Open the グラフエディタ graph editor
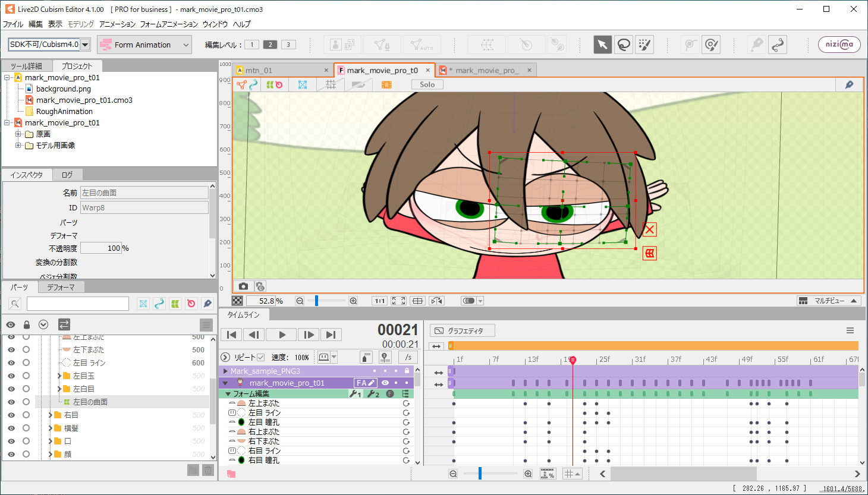The image size is (868, 495). click(x=463, y=330)
